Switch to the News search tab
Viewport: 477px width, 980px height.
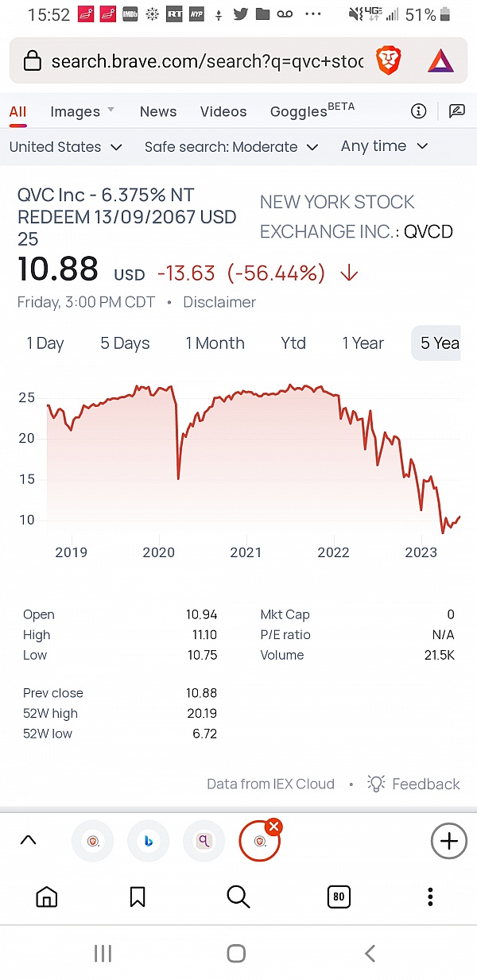click(x=158, y=112)
